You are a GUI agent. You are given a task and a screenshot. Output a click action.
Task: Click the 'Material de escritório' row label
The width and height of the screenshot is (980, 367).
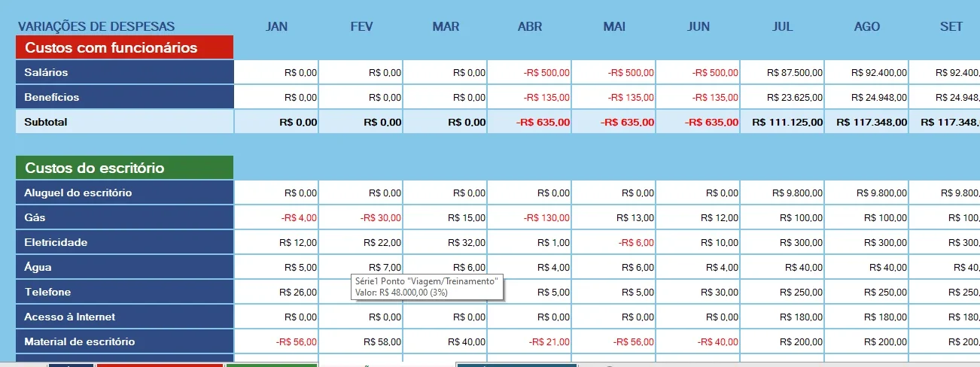point(124,341)
